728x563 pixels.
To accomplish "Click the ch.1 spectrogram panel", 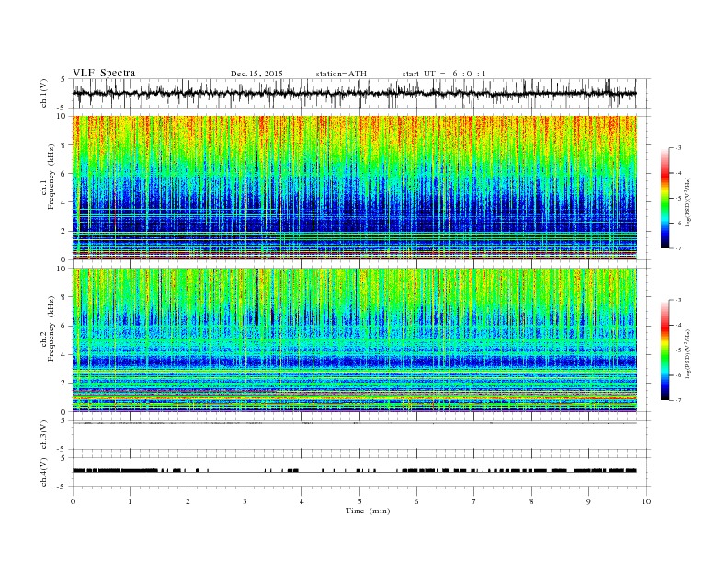I will pos(354,188).
